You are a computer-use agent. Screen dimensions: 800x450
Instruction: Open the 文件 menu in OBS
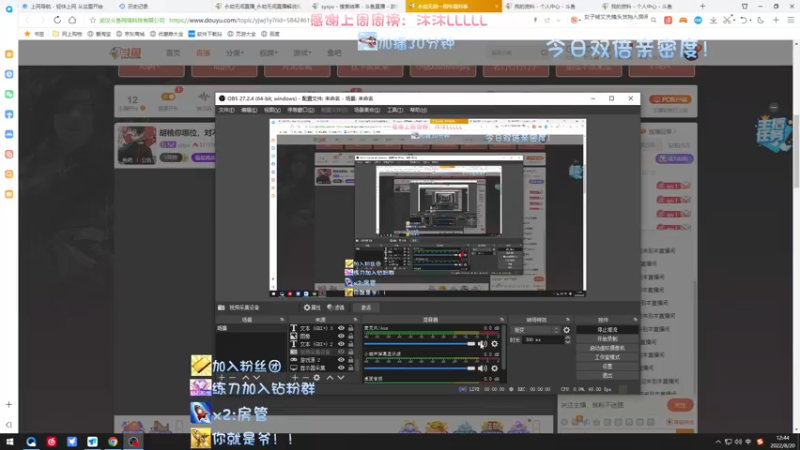pos(227,110)
